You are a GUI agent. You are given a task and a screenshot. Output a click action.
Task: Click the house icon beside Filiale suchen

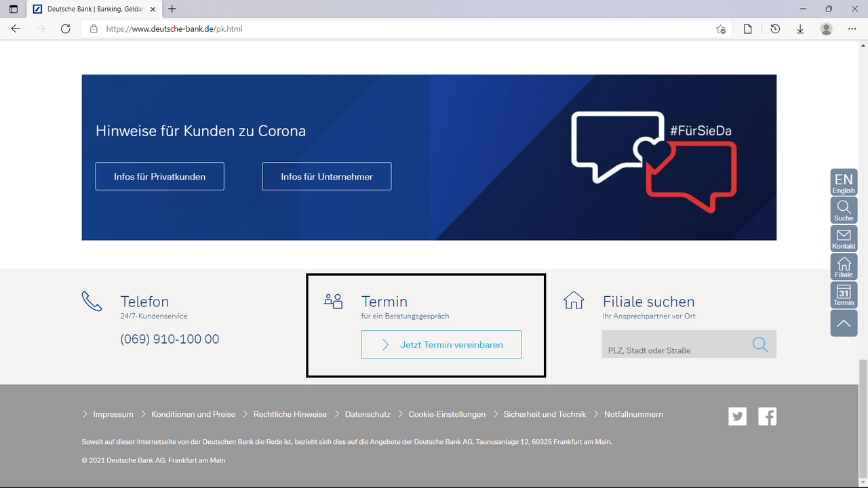click(574, 300)
